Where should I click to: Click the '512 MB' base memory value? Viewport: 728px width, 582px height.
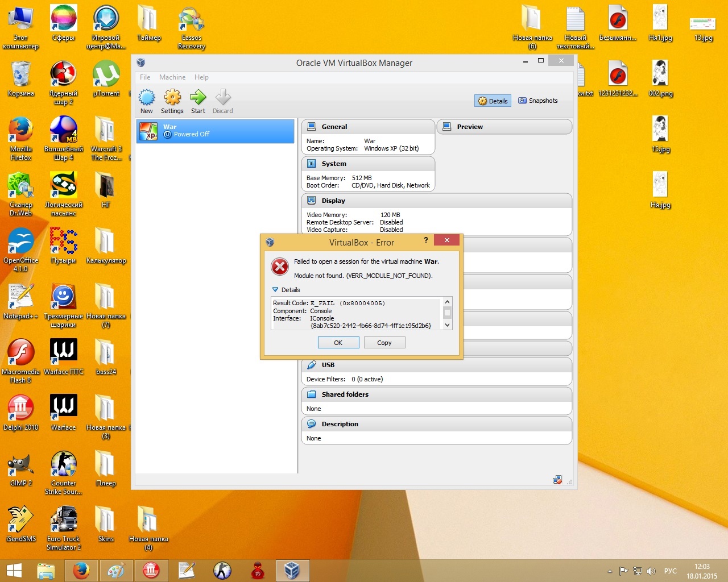362,178
